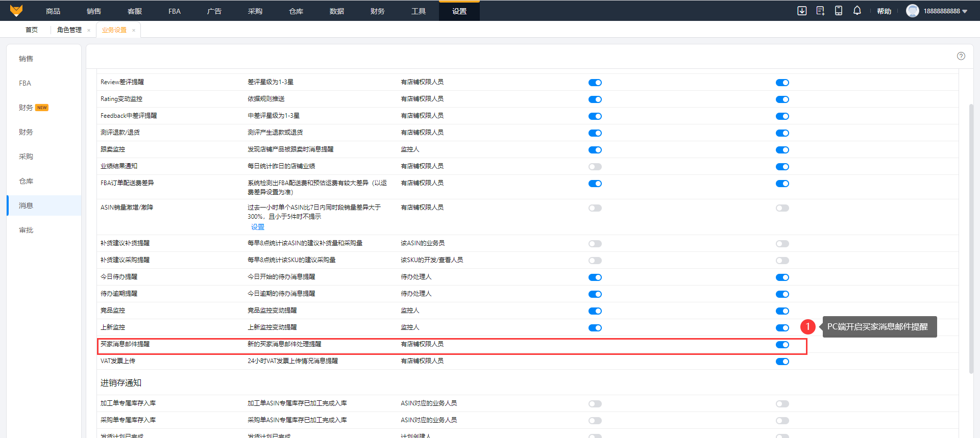Close the 业务设置 tab
This screenshot has width=980, height=438.
click(x=134, y=31)
